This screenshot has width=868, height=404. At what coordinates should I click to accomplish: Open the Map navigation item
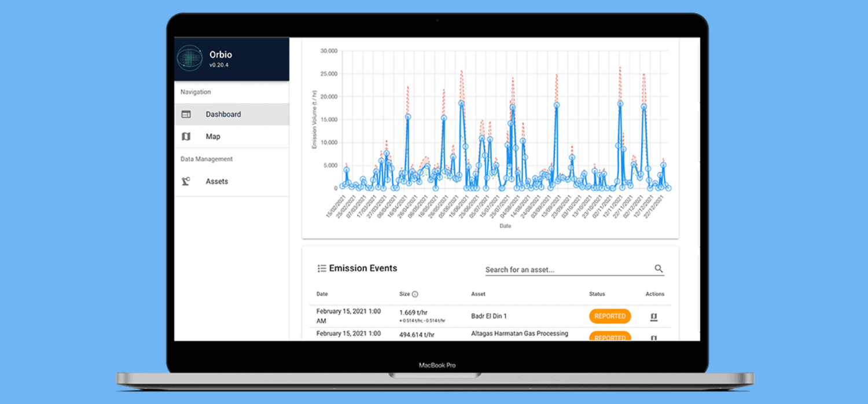coord(213,137)
